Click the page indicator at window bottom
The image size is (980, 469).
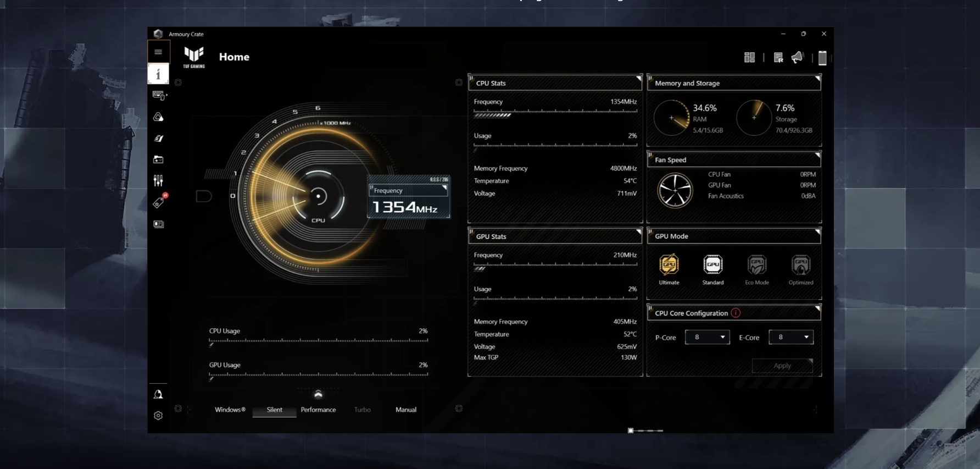(x=631, y=431)
